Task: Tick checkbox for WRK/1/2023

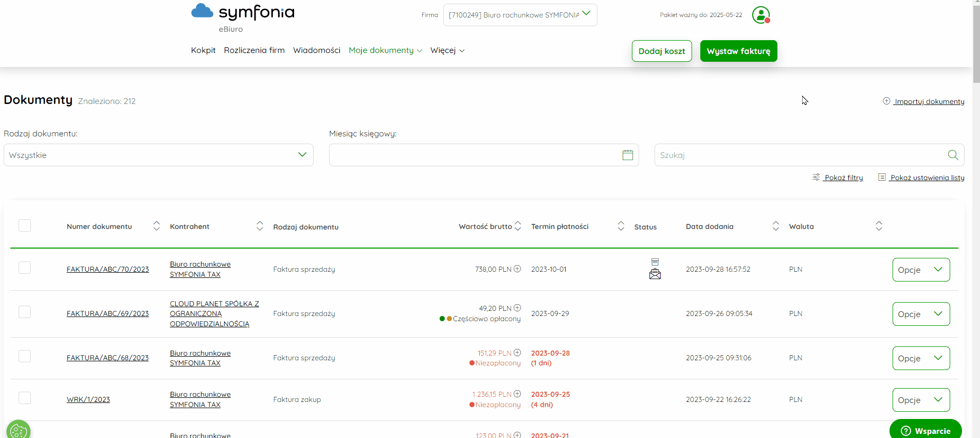Action: coord(25,398)
